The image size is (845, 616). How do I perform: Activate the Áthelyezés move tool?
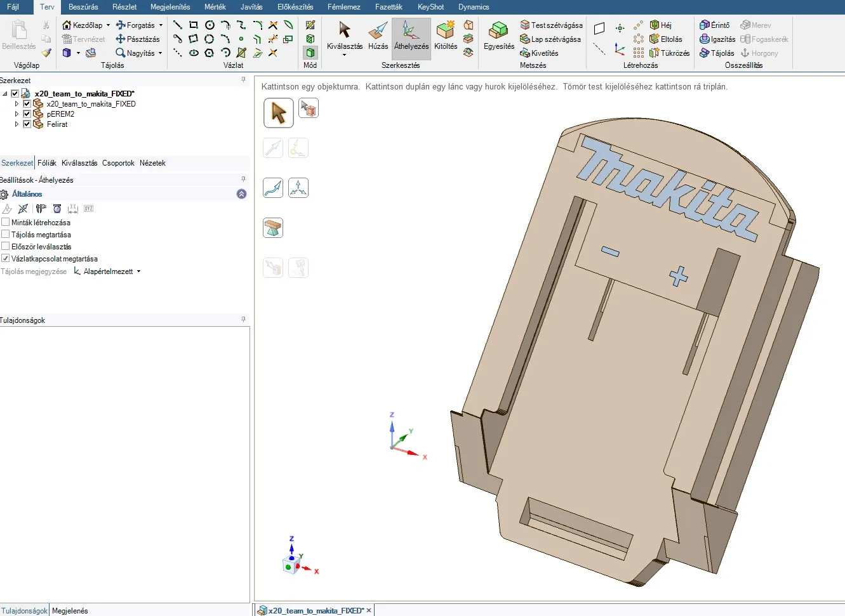(411, 38)
